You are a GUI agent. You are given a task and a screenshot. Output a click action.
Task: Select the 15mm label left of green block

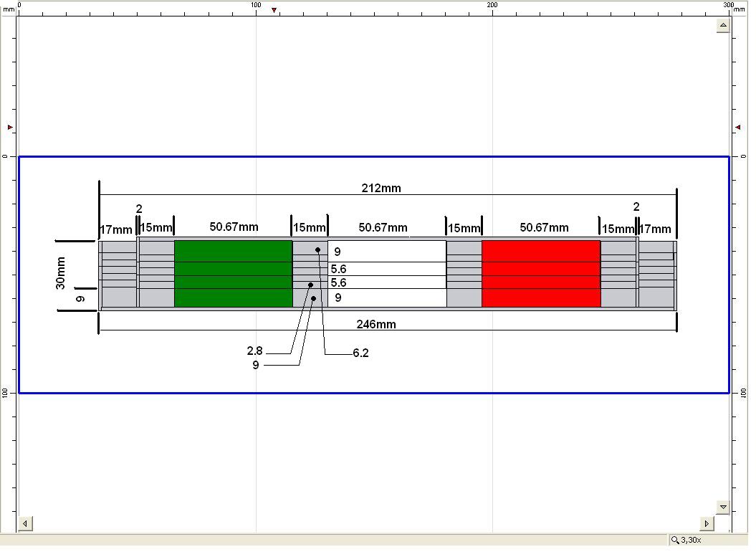[156, 227]
